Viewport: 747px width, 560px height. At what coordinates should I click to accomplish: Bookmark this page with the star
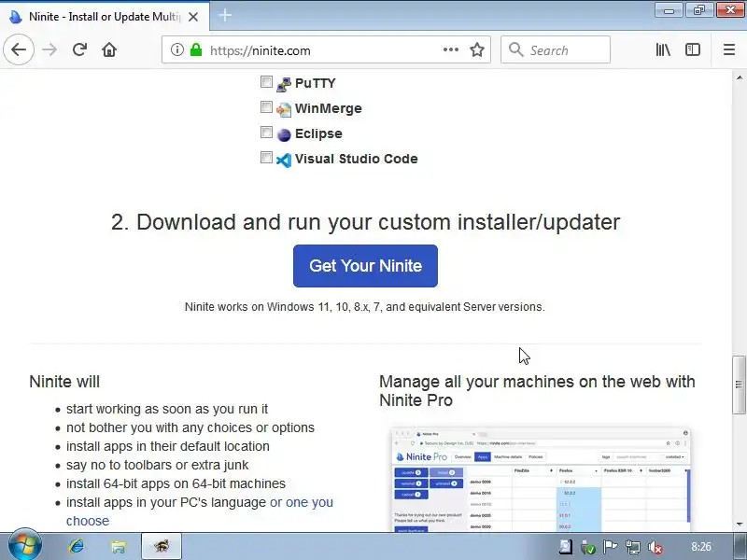(477, 49)
